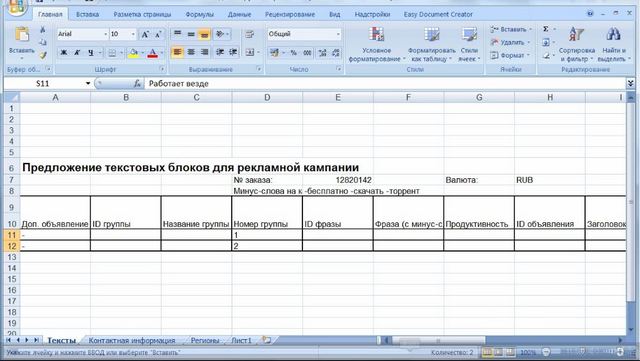The width and height of the screenshot is (640, 361).
Task: Click the Format Painter brush icon
Action: click(x=43, y=55)
